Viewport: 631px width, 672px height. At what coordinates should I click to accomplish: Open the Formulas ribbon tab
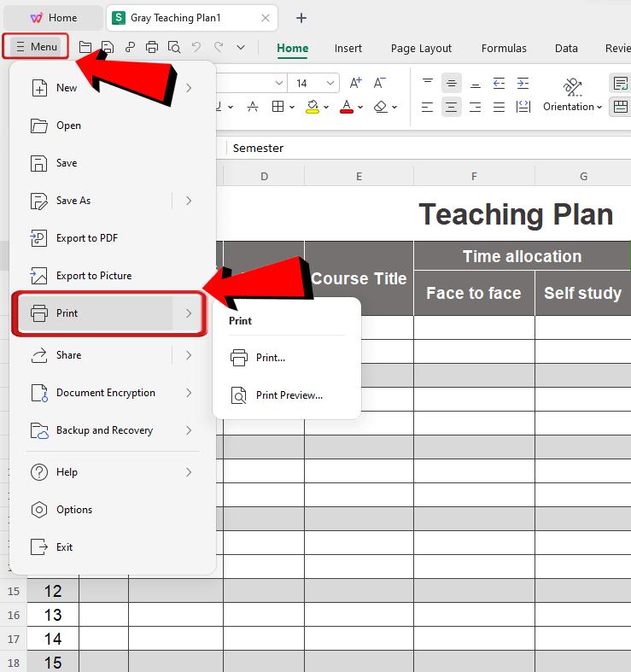[x=504, y=49]
